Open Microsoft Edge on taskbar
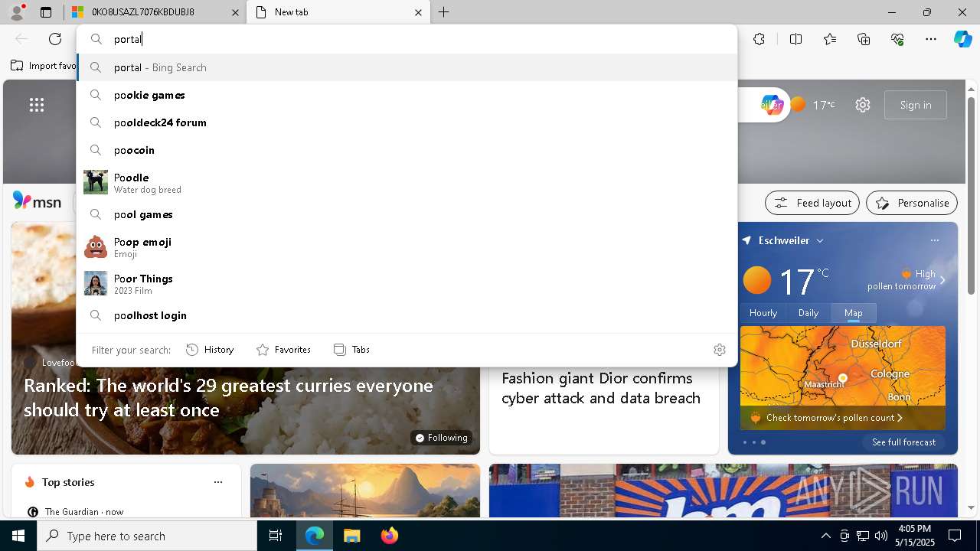Viewport: 980px width, 551px height. [x=315, y=536]
